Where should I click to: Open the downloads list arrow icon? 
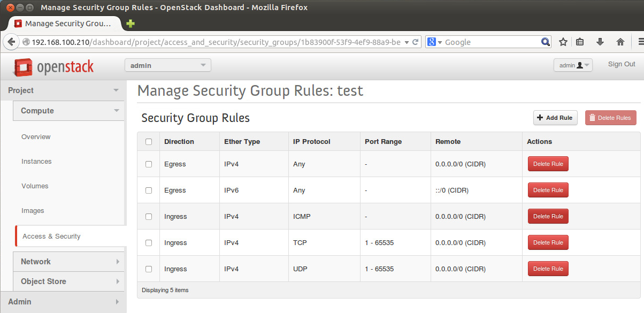pyautogui.click(x=600, y=42)
